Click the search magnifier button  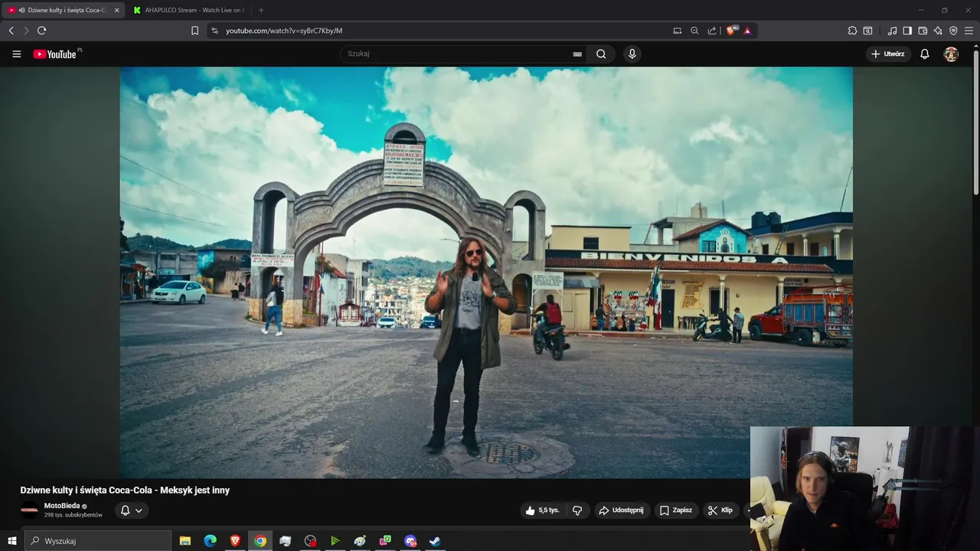(x=601, y=54)
